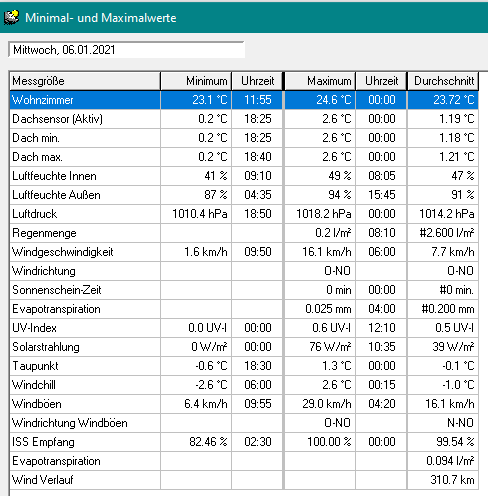Select the Windgeschwindigkeit row
488x496 pixels.
click(244, 252)
